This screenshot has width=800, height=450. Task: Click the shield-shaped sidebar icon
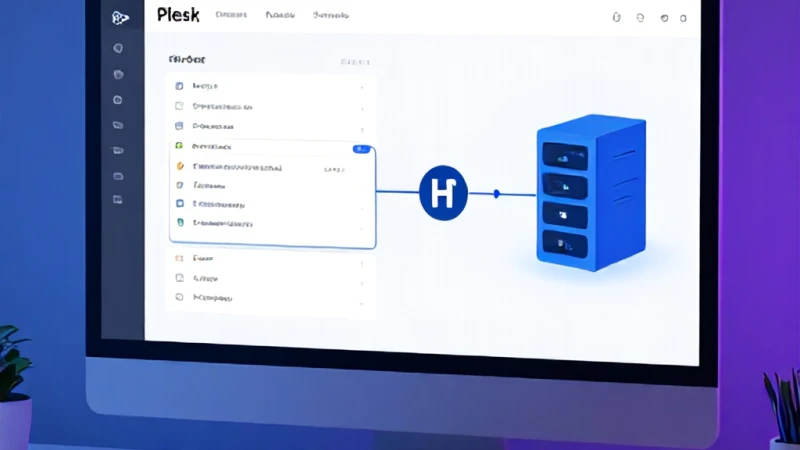(x=118, y=74)
